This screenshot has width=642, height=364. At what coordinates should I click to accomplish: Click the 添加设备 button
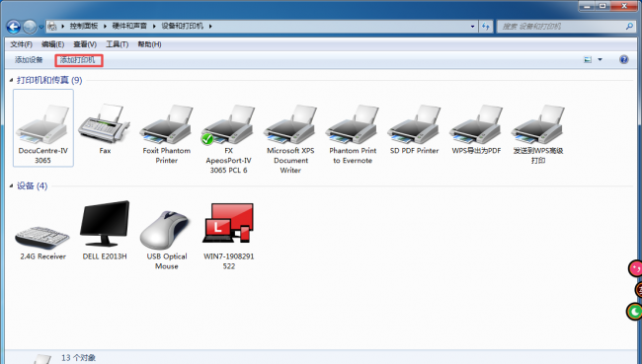tap(29, 60)
